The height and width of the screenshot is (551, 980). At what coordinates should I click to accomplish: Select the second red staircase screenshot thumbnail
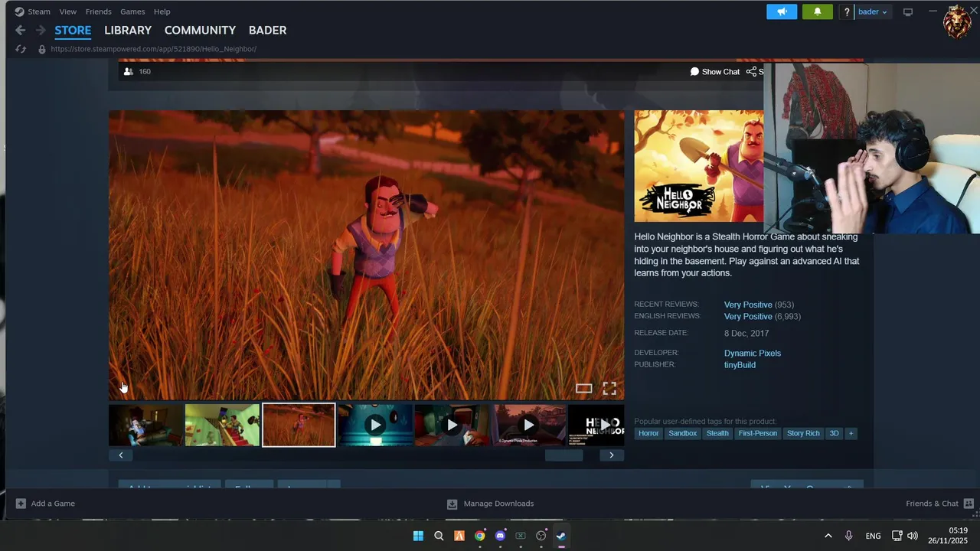(x=222, y=425)
